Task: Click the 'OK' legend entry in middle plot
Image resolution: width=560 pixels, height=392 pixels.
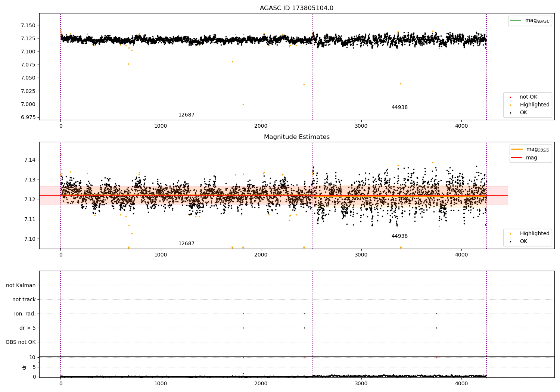Action: (x=523, y=241)
